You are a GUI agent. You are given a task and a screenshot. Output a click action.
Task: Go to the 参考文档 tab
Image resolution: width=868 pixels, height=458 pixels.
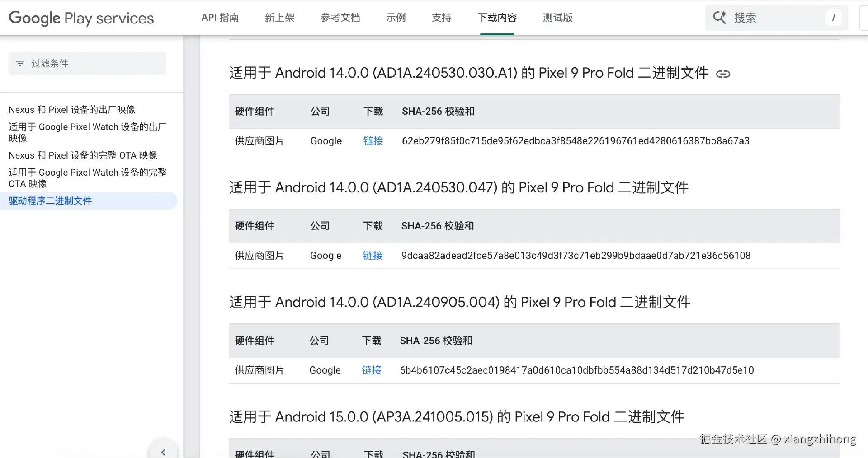[x=340, y=18]
